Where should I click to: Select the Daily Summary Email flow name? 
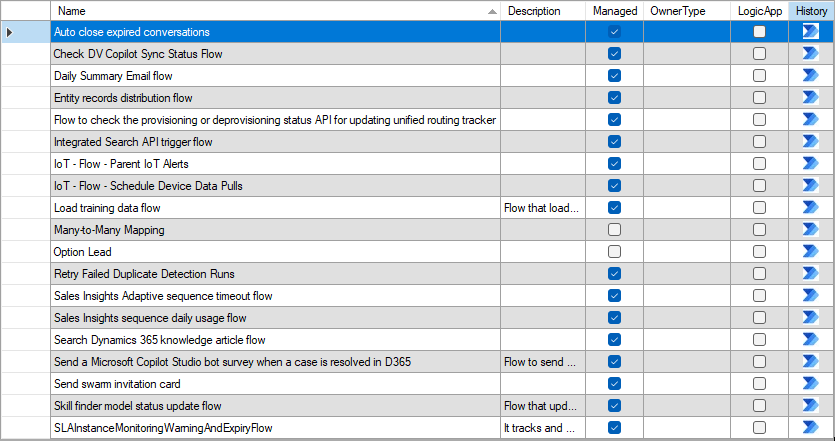(276, 76)
